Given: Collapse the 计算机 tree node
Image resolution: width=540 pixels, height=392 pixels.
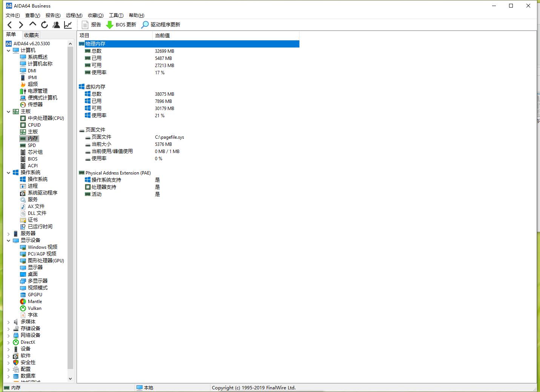Looking at the screenshot, I should [8, 51].
